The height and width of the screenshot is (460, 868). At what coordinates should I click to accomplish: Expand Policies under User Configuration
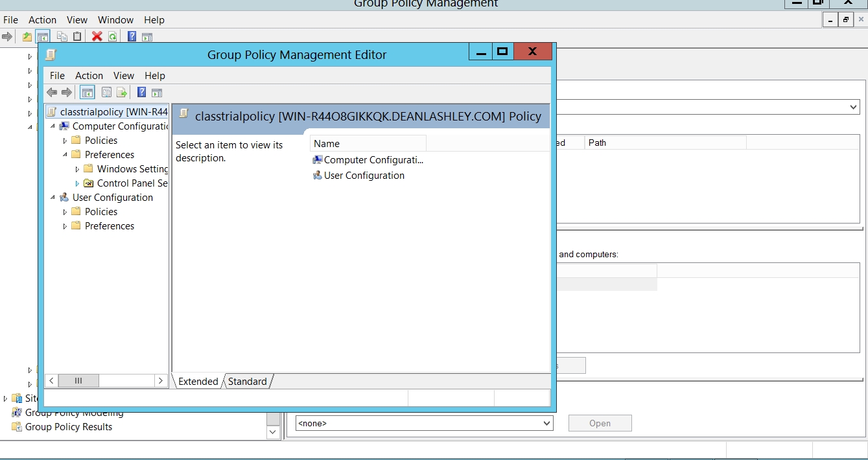tap(65, 212)
